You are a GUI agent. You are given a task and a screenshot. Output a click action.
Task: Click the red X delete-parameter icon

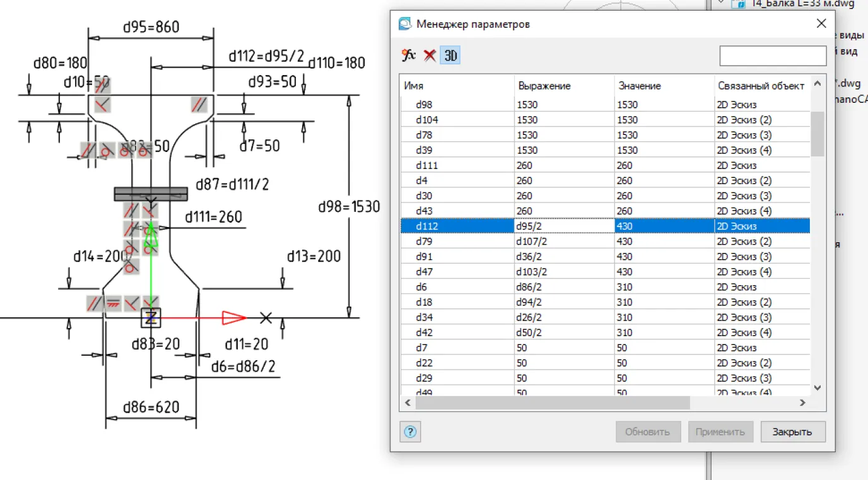429,56
